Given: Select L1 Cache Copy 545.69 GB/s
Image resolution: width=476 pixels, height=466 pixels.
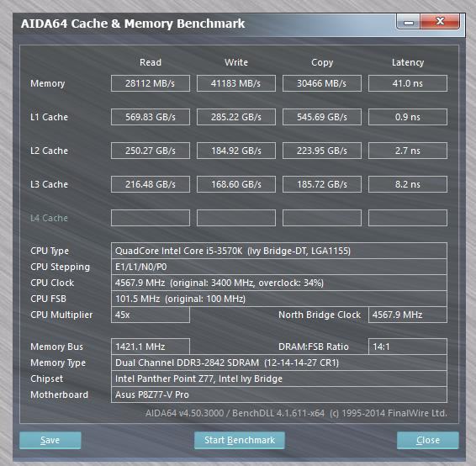Looking at the screenshot, I should pos(322,117).
